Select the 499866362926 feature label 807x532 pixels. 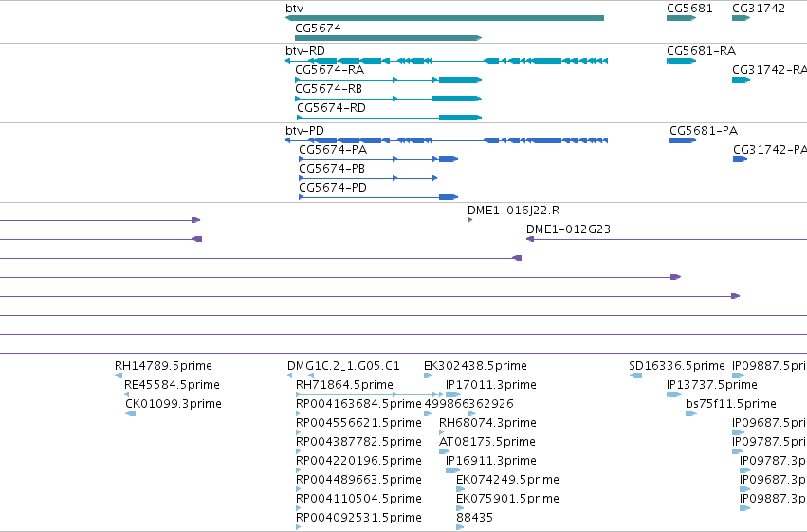coord(468,404)
